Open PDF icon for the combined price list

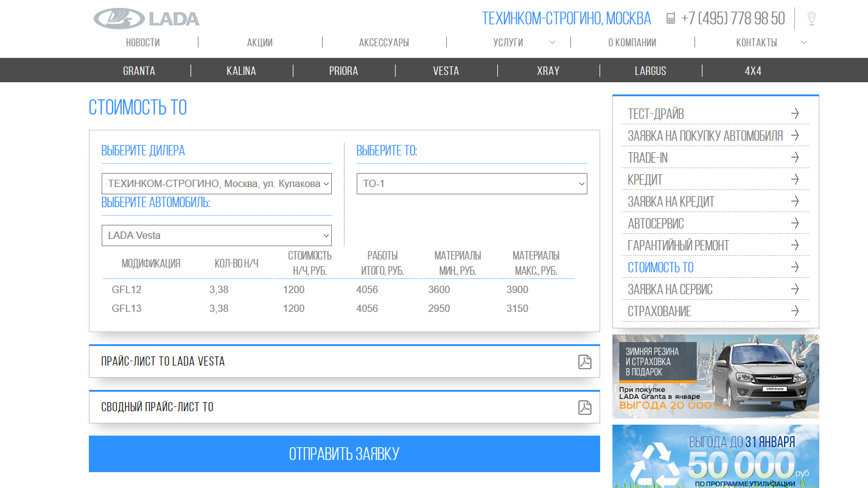point(584,408)
